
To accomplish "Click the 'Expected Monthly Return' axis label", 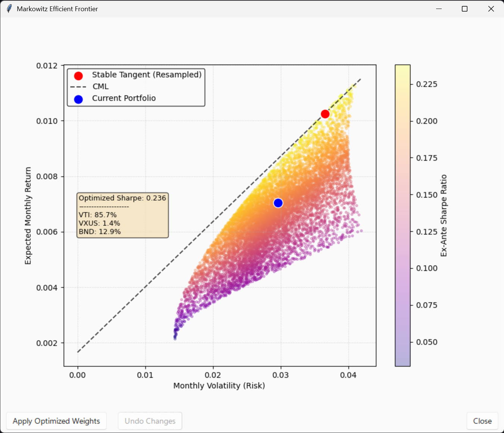I will pos(28,216).
